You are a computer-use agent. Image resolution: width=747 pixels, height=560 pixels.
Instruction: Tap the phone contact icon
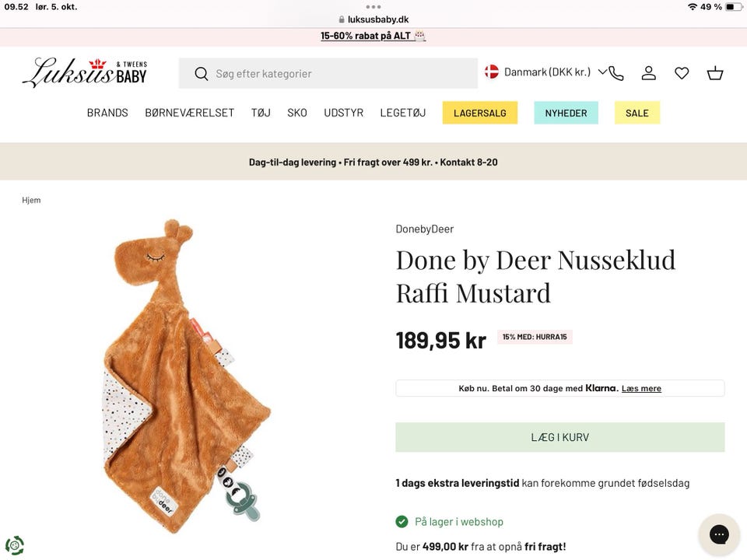[616, 73]
